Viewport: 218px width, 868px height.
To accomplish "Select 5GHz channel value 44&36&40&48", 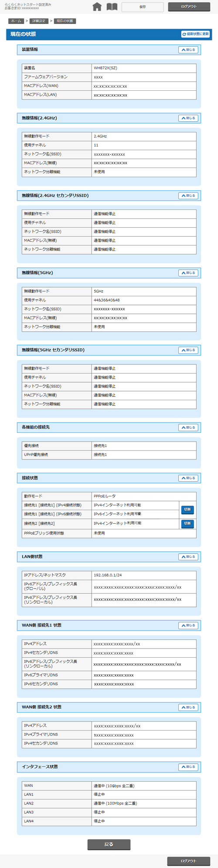I will 107,300.
